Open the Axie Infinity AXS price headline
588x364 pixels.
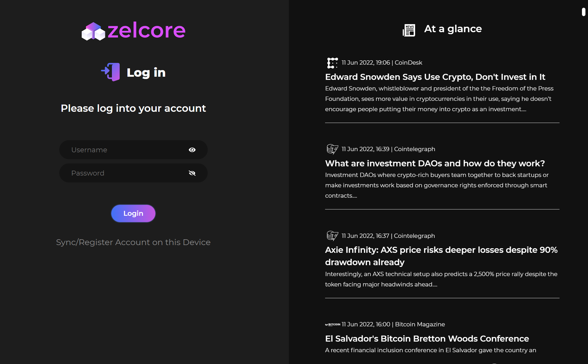(x=441, y=256)
